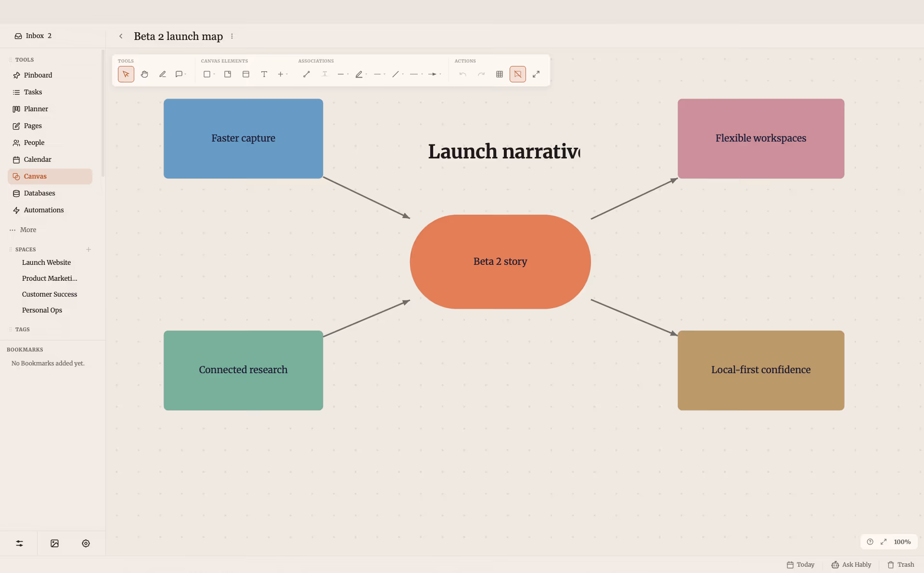Open the plus add-more dropdown

[282, 74]
